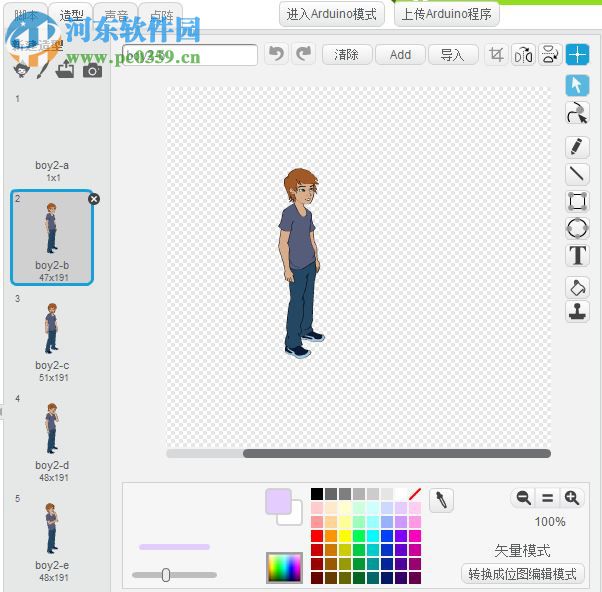The height and width of the screenshot is (592, 602).
Task: Select the Line tool
Action: tap(577, 174)
